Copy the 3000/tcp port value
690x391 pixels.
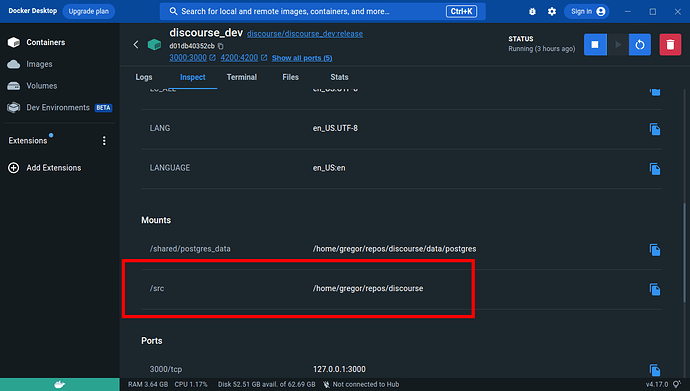[x=655, y=370]
